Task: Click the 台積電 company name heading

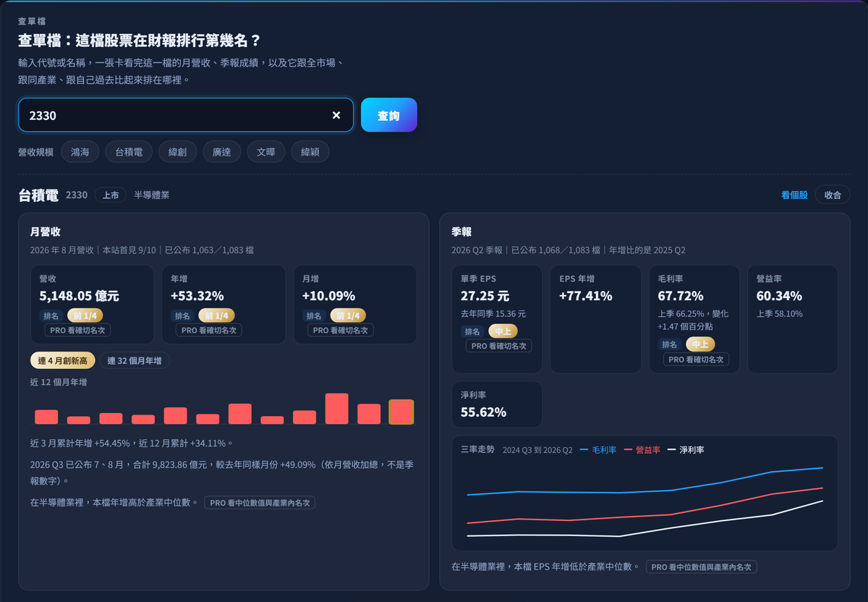Action: click(x=38, y=195)
